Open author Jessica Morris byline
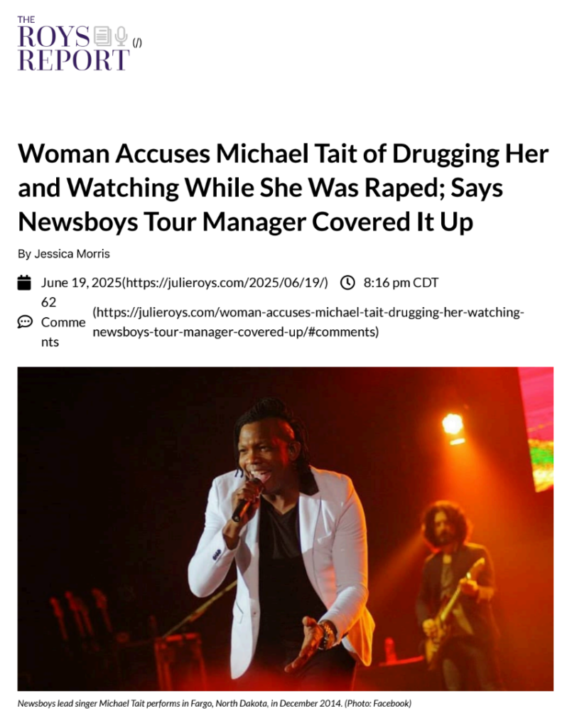567x728 pixels. [63, 254]
